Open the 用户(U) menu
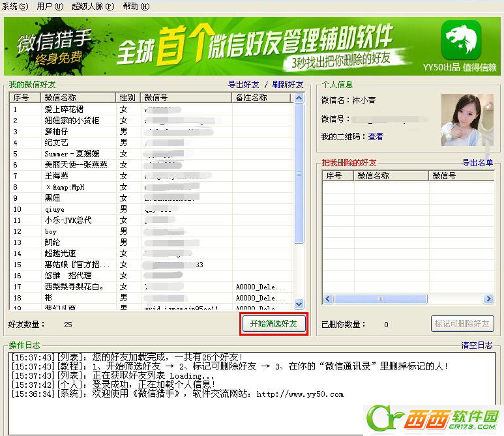This screenshot has width=504, height=436. (x=50, y=6)
